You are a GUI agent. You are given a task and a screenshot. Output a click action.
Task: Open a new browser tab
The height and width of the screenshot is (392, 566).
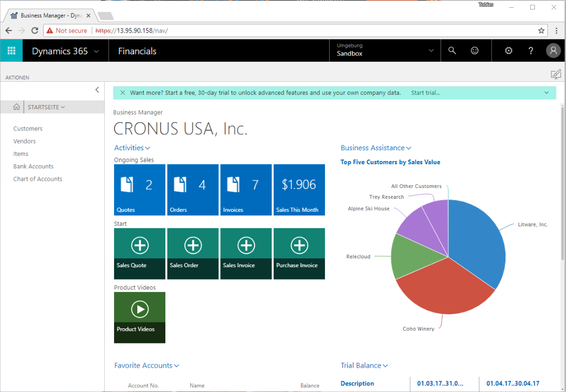click(105, 16)
